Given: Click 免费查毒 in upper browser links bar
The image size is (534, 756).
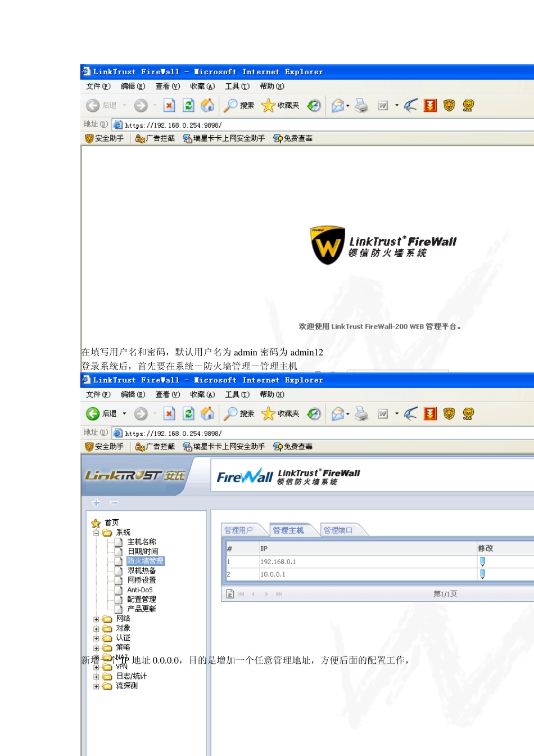Looking at the screenshot, I should 293,138.
